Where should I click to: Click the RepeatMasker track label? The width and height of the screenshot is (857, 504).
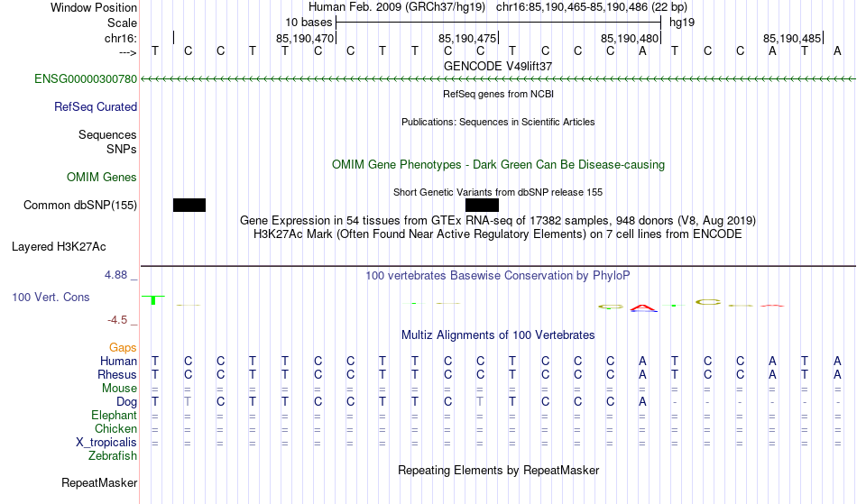99,483
